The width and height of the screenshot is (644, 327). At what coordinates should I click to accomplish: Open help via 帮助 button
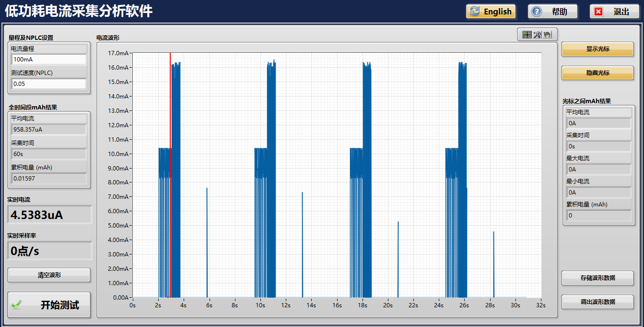(x=552, y=12)
